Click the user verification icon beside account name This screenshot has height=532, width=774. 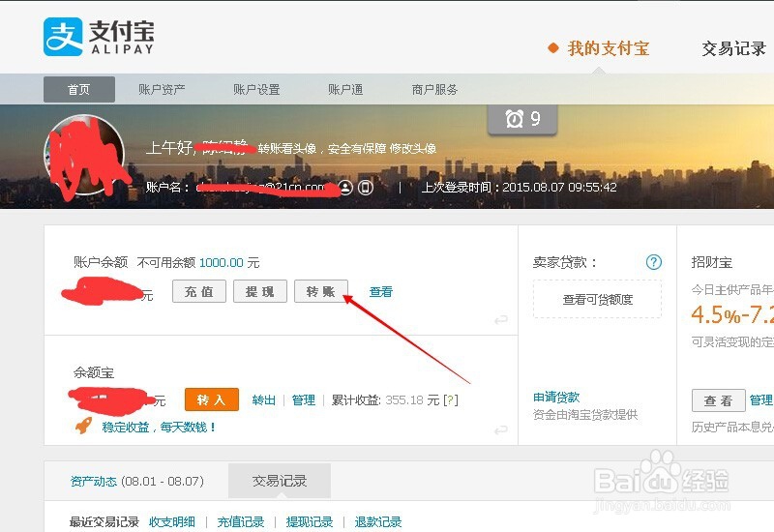click(x=345, y=188)
